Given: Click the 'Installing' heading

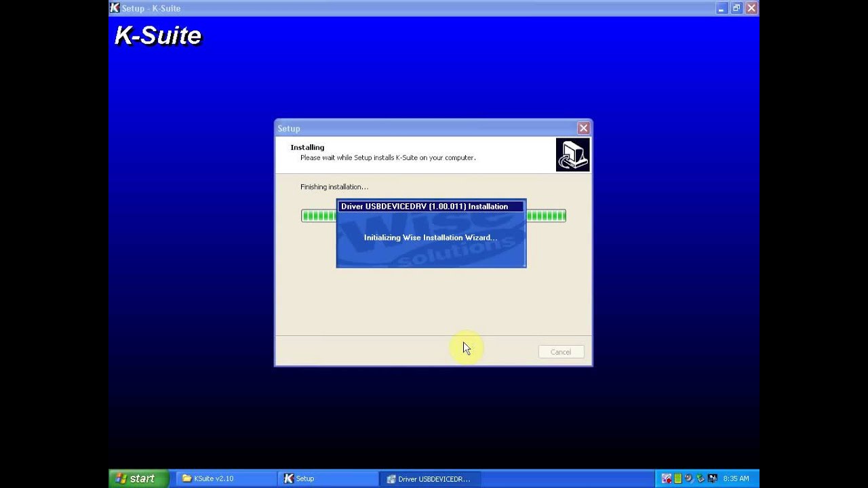Looking at the screenshot, I should (x=307, y=147).
